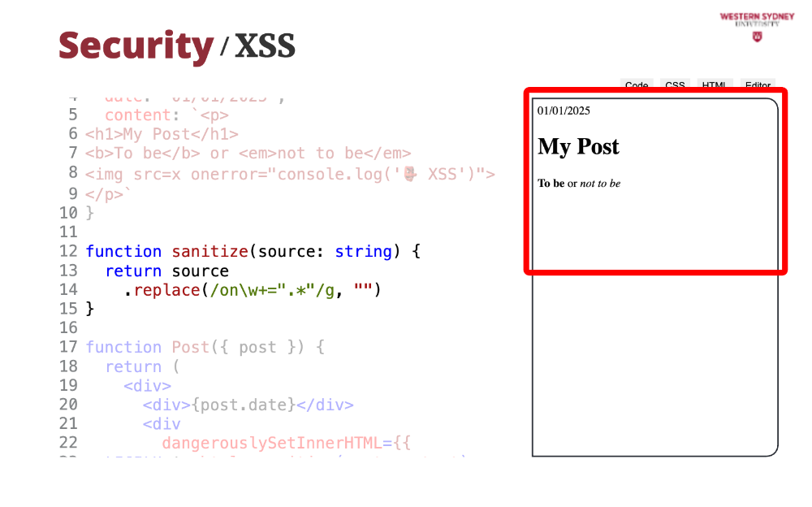Click the Western Sydney University shield logo
Screen dimensions: 812x507
758,36
